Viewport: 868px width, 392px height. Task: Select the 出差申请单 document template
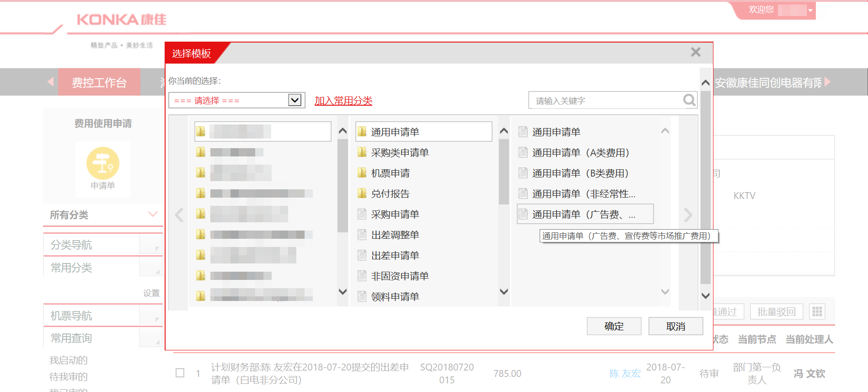[395, 256]
